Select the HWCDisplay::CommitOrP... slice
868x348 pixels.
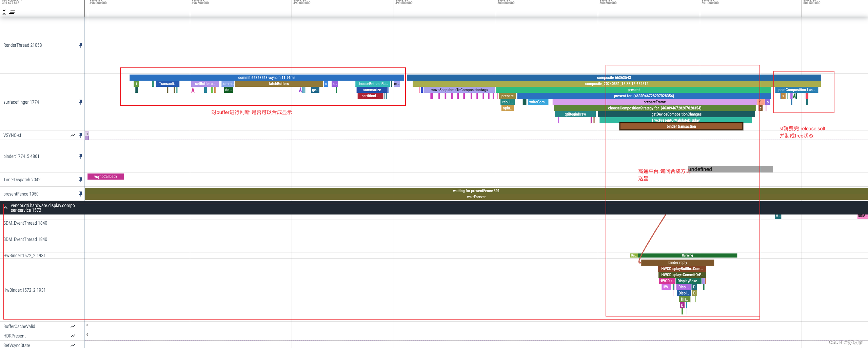tap(682, 275)
